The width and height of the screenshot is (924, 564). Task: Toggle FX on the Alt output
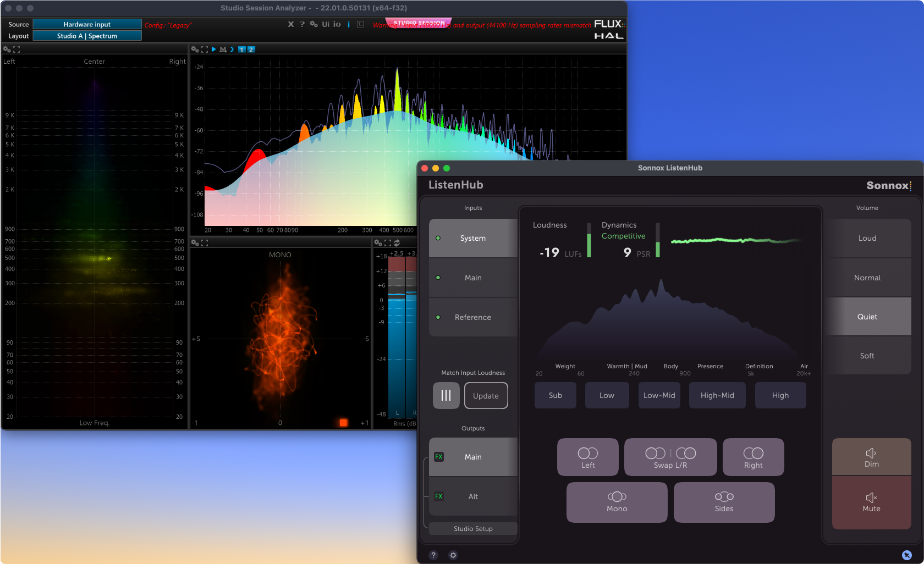pyautogui.click(x=439, y=496)
